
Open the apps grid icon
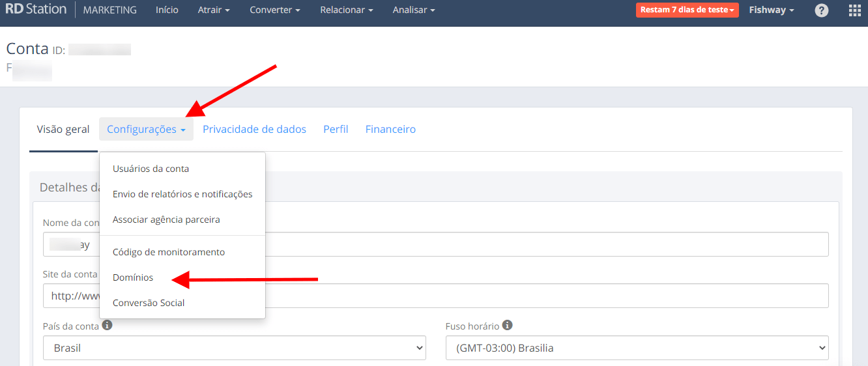(x=854, y=10)
